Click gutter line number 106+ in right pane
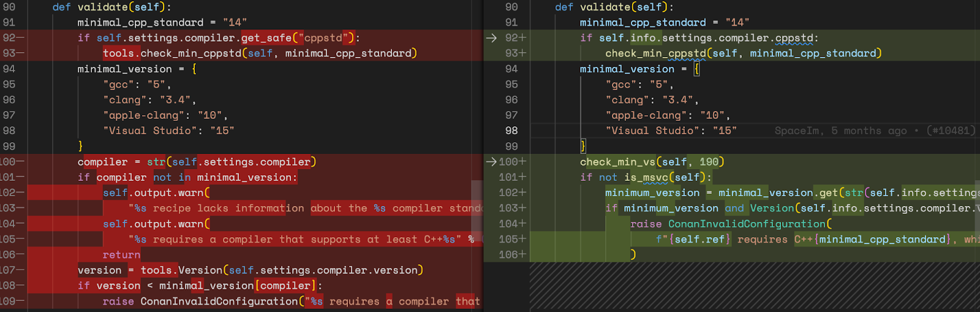 [x=513, y=254]
